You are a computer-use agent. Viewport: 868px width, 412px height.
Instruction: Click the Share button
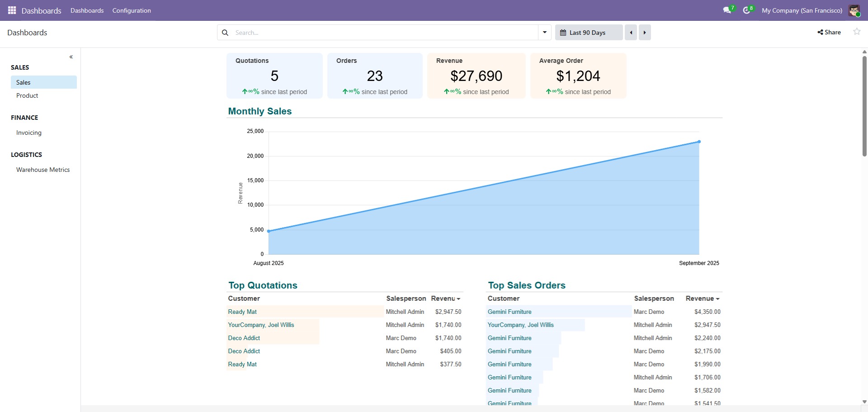(x=829, y=32)
